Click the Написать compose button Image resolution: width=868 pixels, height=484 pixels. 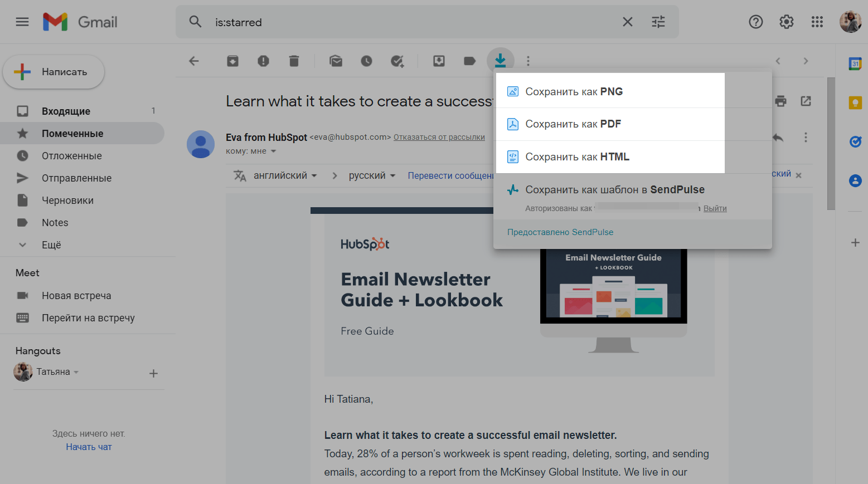click(54, 72)
